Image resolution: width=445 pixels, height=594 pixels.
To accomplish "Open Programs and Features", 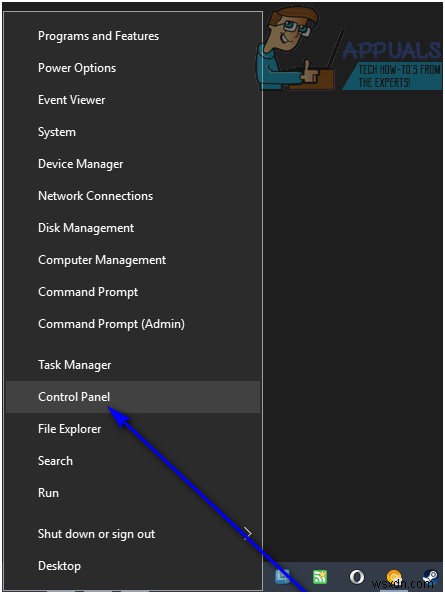I will (133, 36).
